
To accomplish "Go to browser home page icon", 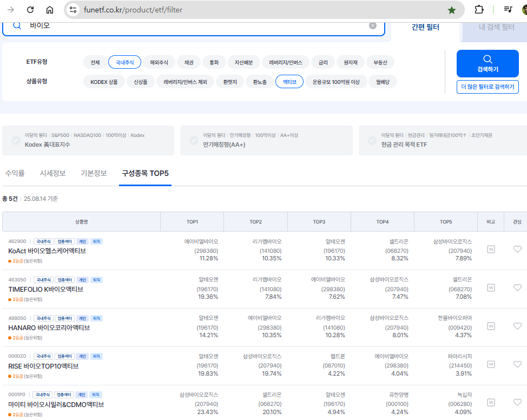I will 50,10.
